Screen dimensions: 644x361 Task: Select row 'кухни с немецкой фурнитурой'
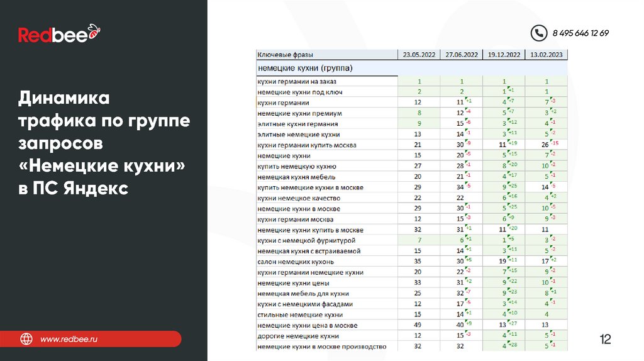[x=412, y=240]
